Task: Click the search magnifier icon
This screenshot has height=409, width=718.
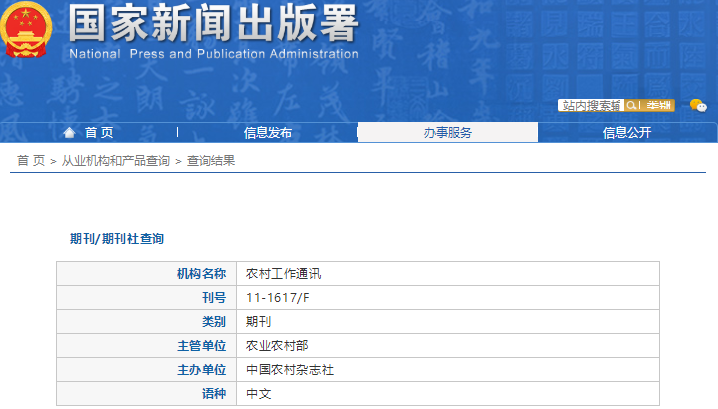Action: (631, 106)
